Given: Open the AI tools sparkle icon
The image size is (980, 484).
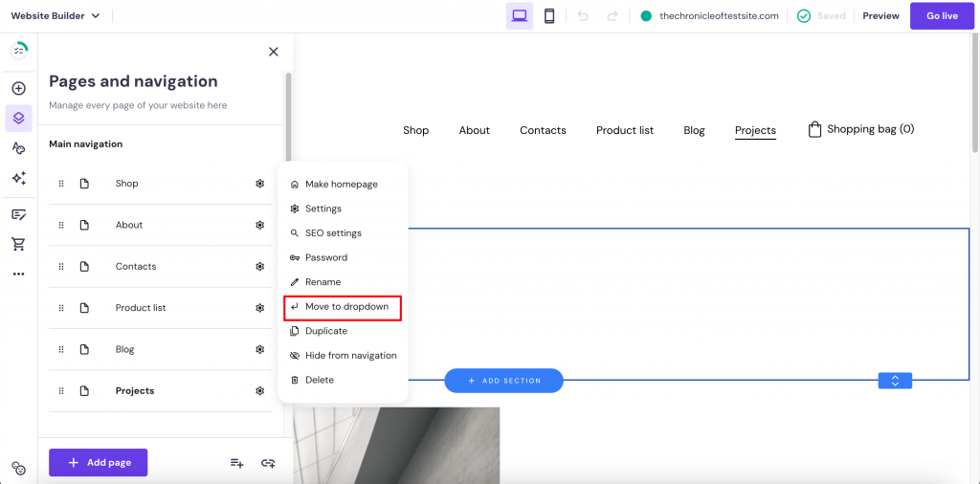Looking at the screenshot, I should point(18,178).
